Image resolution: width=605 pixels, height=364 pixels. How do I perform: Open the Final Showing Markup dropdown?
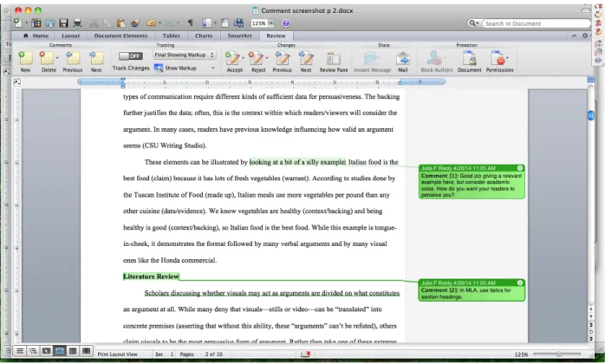pos(185,55)
